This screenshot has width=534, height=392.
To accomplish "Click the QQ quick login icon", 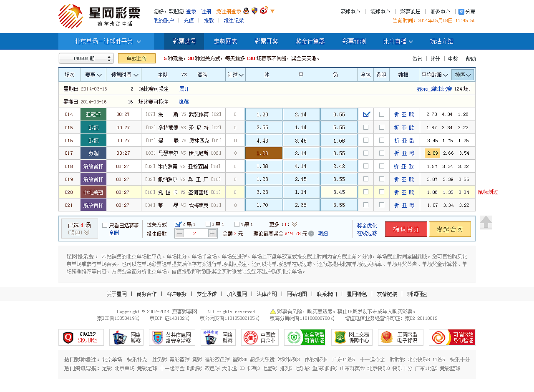I will 246,11.
